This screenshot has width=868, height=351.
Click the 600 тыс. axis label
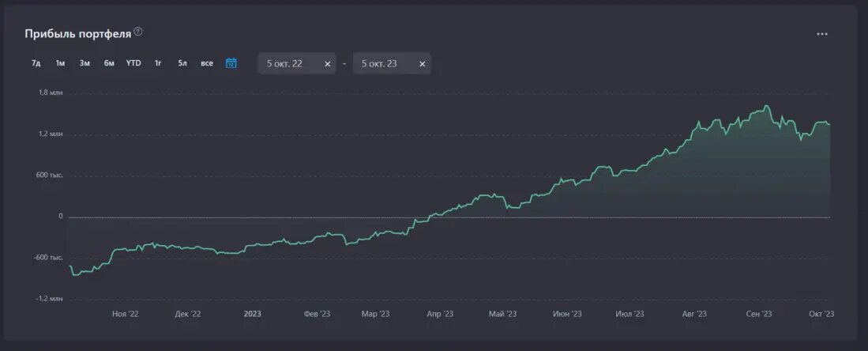51,175
